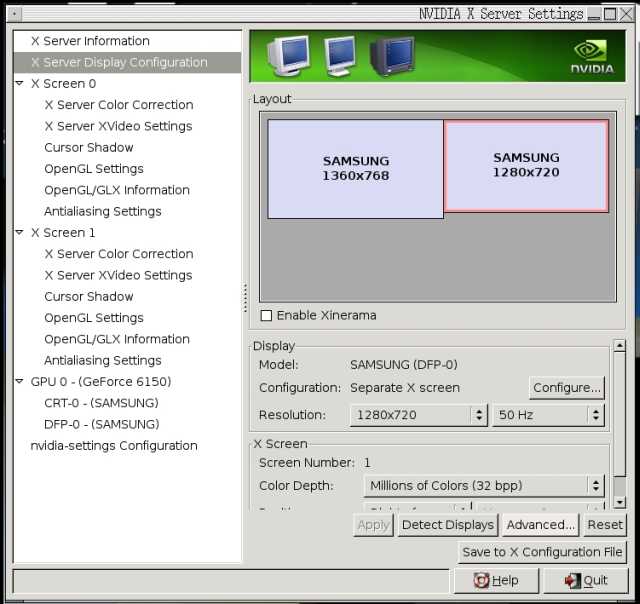The width and height of the screenshot is (640, 604).
Task: Click the leftmost monitor icon in banner
Action: coord(288,55)
